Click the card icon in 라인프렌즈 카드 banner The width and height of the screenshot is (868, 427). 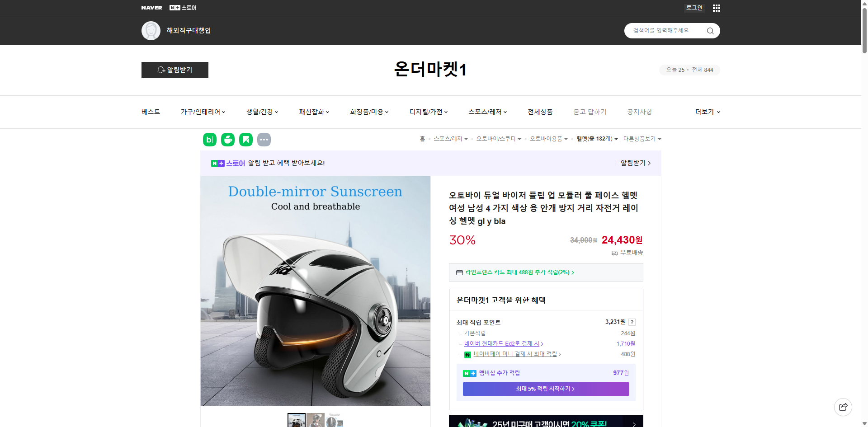(459, 272)
